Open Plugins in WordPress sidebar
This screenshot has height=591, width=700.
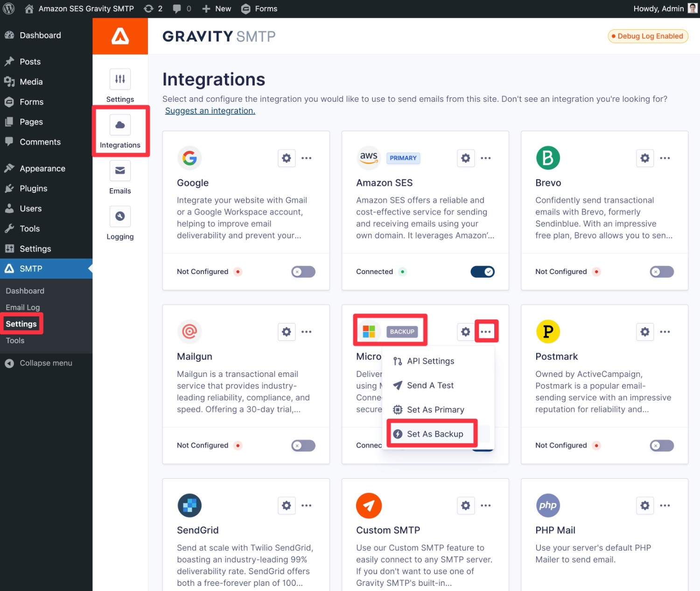click(46, 189)
